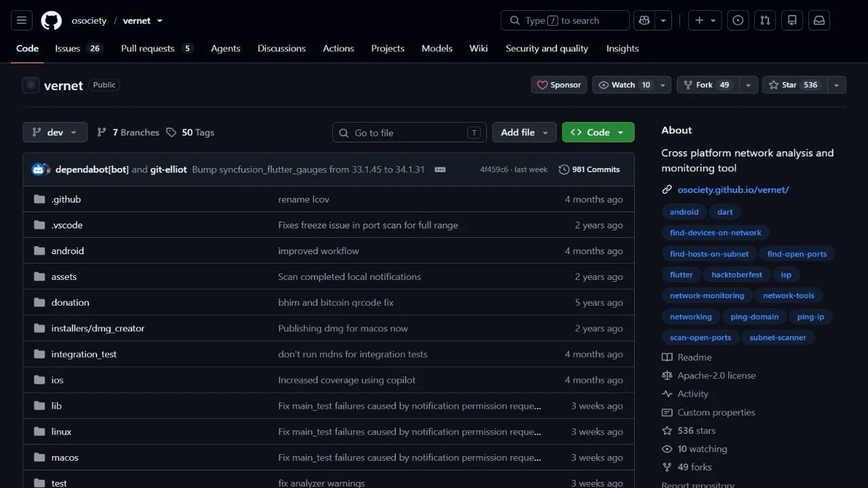
Task: Click the dependabot avatar icon
Action: [38, 169]
